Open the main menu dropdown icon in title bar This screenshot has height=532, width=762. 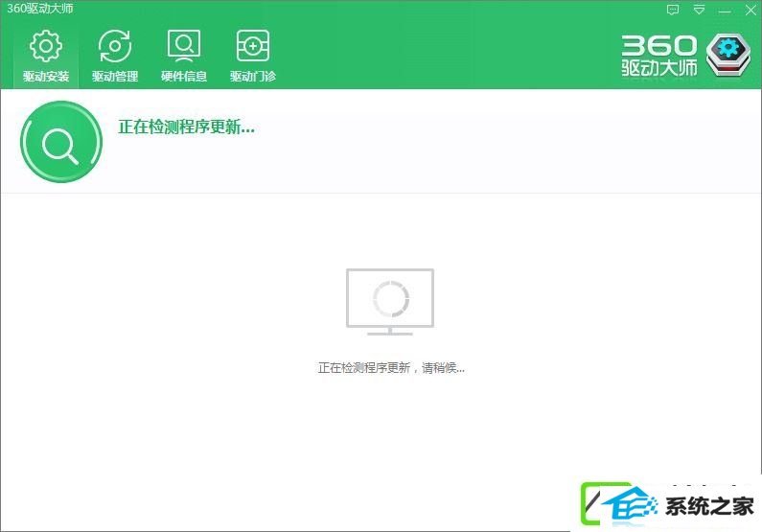pyautogui.click(x=699, y=10)
